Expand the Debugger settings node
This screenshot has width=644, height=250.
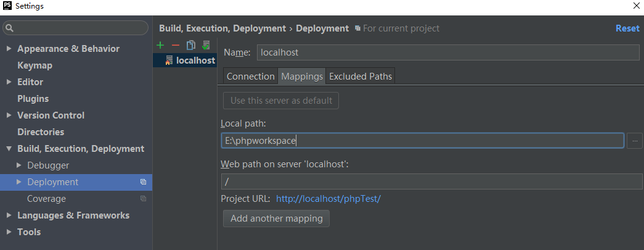tap(19, 165)
